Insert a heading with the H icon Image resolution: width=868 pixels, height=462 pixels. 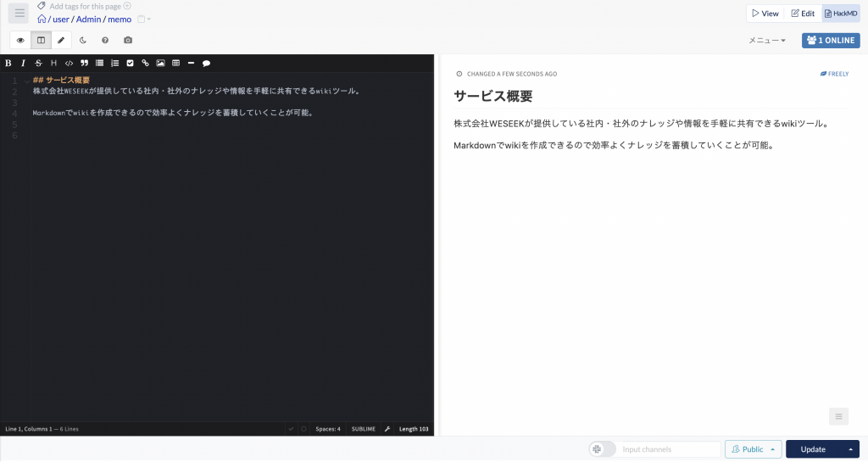pos(53,63)
